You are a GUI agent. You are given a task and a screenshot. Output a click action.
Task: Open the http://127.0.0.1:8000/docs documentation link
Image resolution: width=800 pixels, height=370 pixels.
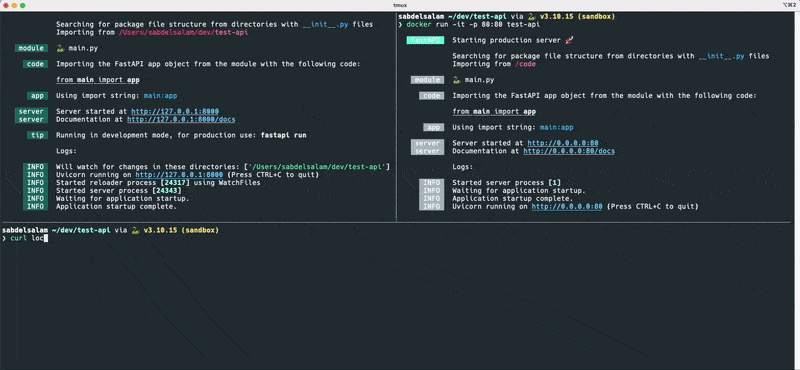181,120
